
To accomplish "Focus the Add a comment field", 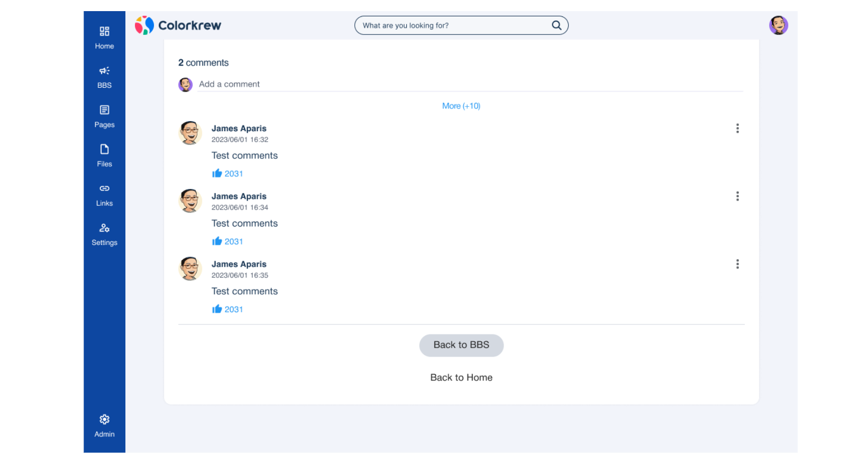I will coord(470,84).
